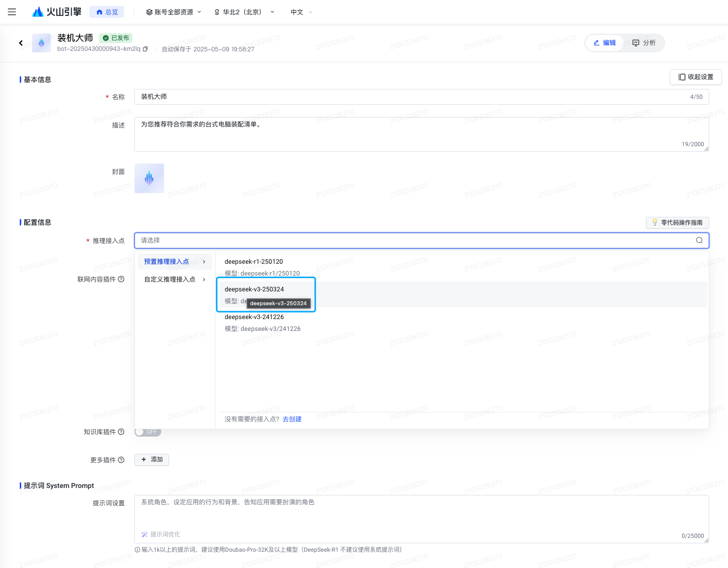Click the 去创建 create endpoint link
This screenshot has height=568, width=728.
pos(292,419)
